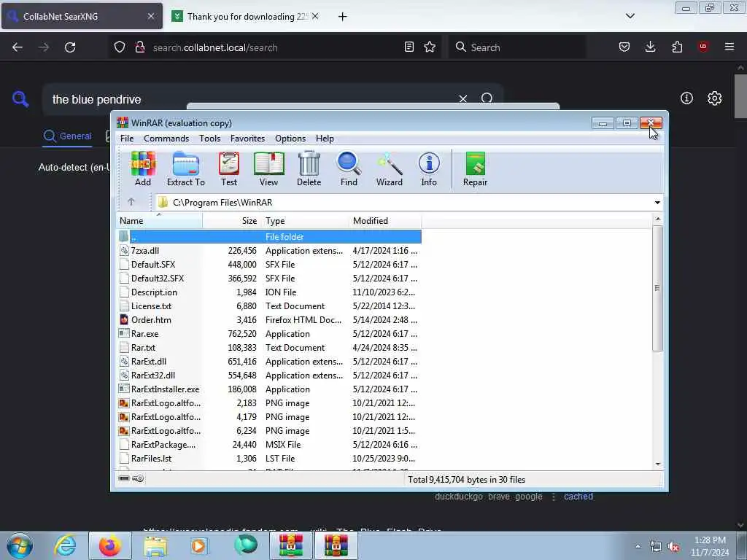Click the shield tracking protection icon

click(x=120, y=47)
